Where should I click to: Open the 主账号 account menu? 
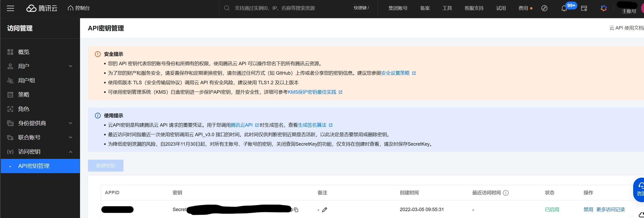pyautogui.click(x=629, y=11)
